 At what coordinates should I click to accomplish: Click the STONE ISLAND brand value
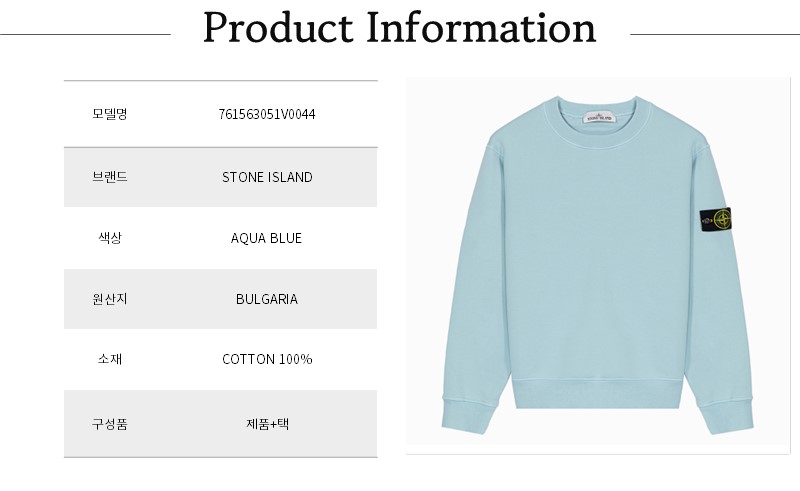coord(267,177)
